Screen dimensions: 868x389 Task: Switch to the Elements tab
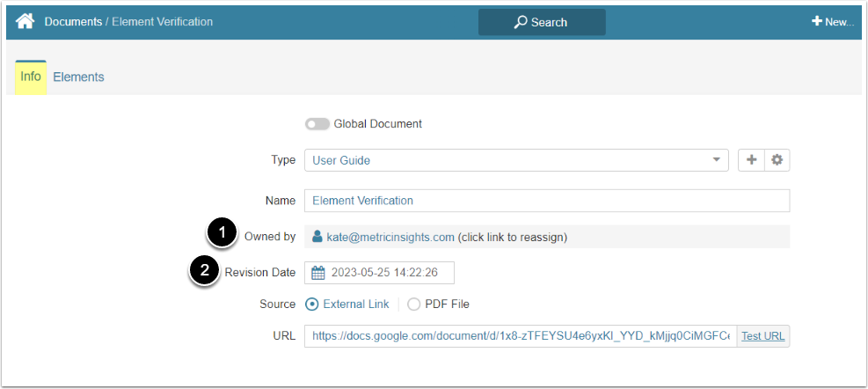(x=78, y=77)
